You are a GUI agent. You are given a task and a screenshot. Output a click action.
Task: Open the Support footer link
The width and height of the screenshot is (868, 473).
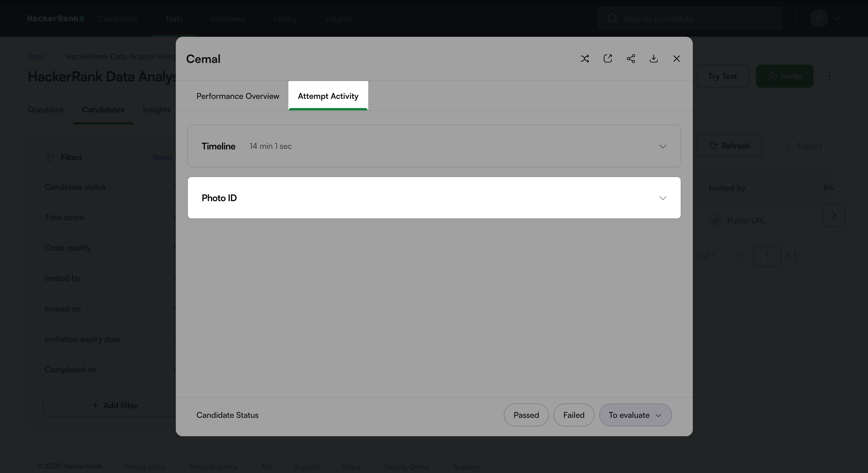click(x=306, y=467)
